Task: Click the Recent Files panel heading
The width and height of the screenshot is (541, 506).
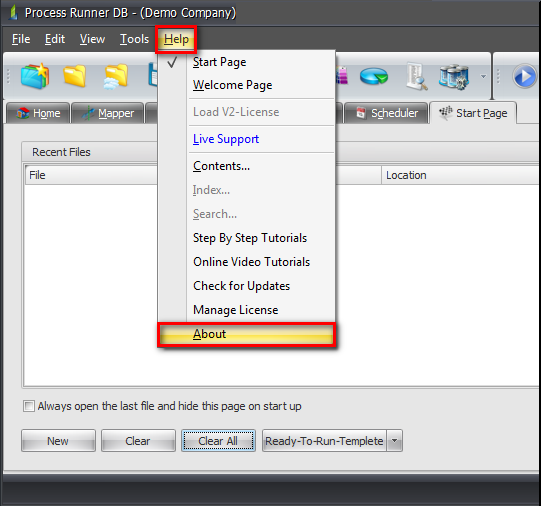Action: coord(61,152)
